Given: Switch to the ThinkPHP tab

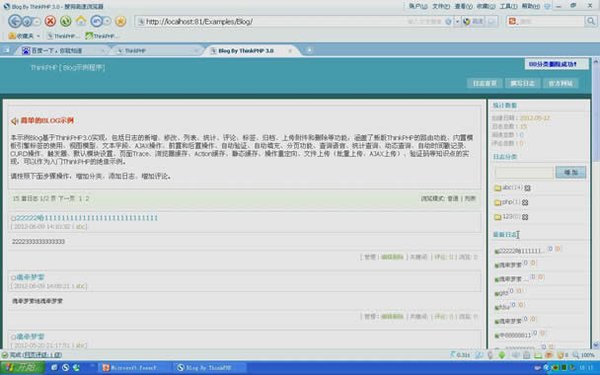Looking at the screenshot, I should (x=157, y=51).
